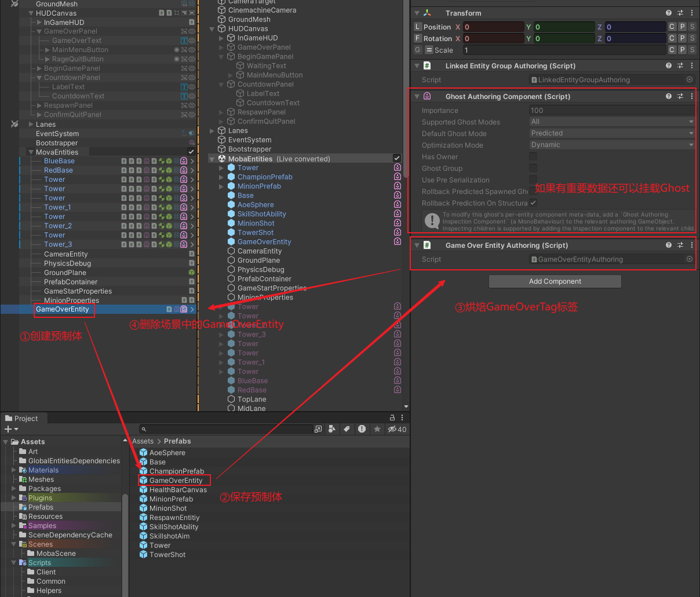Toggle Rollback Prediction On Structural checkbox

click(533, 203)
